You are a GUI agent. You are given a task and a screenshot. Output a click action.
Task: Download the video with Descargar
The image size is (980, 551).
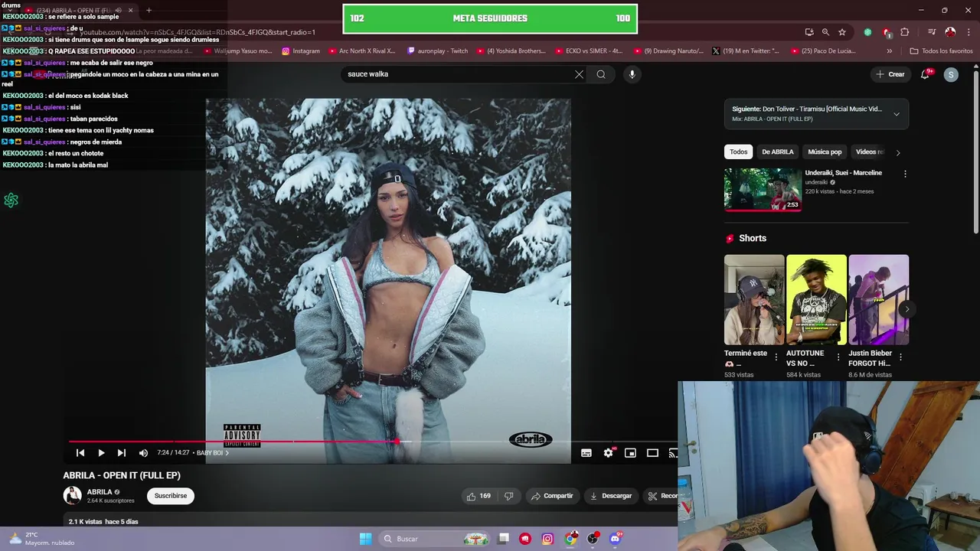coord(611,496)
